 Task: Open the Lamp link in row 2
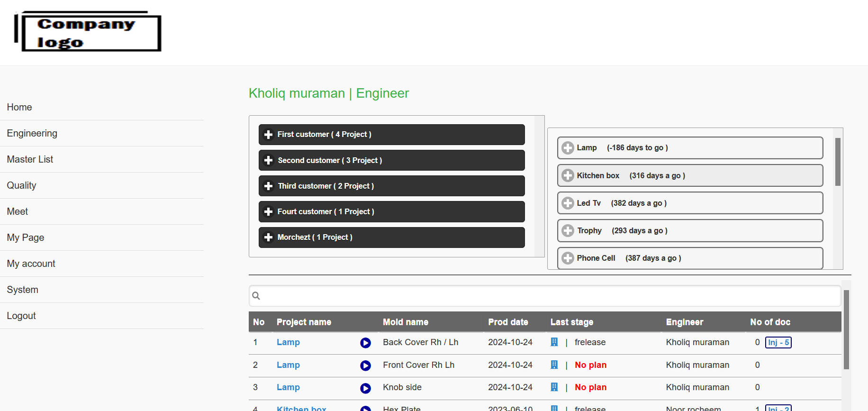[288, 365]
